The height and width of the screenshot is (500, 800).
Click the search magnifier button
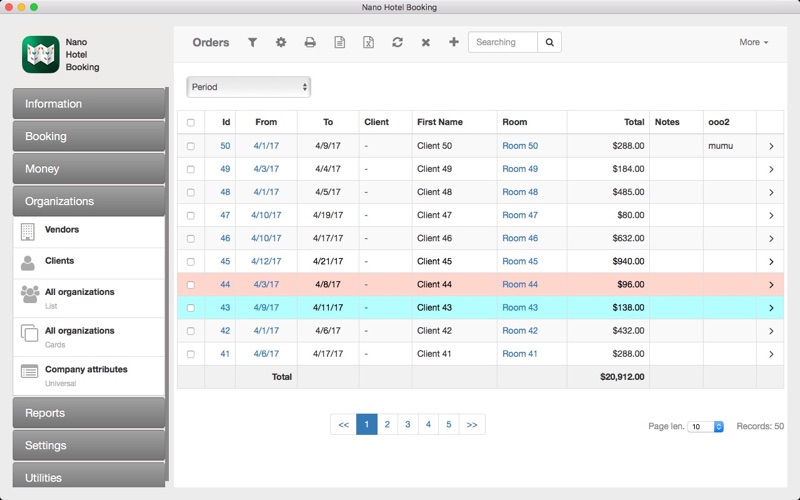549,42
